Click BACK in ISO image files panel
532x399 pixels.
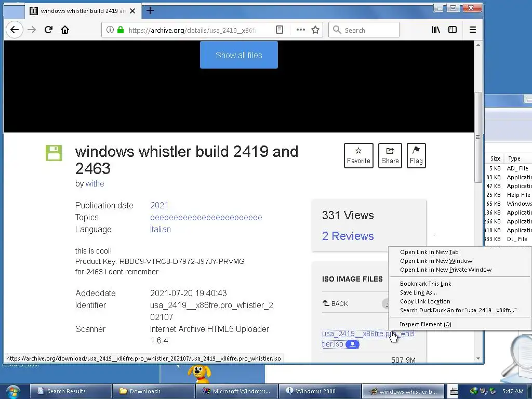click(x=335, y=303)
